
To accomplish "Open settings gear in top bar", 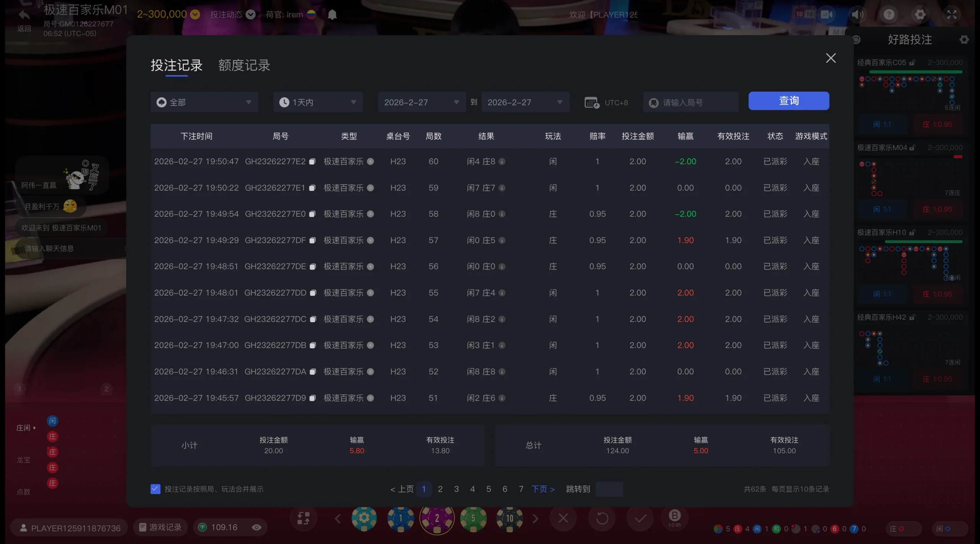I will pos(920,15).
